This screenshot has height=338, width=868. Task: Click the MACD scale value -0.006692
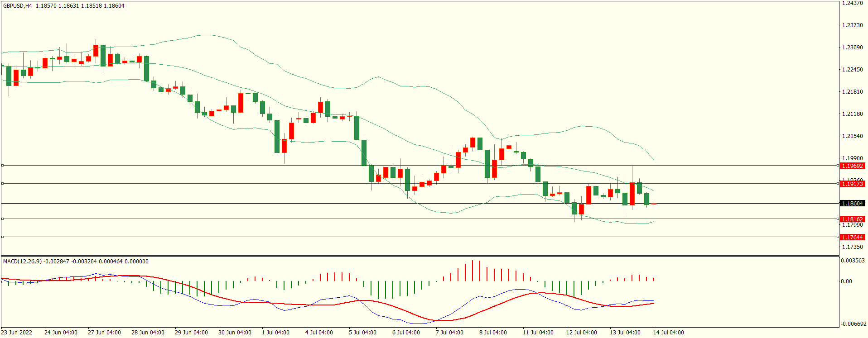(x=854, y=324)
